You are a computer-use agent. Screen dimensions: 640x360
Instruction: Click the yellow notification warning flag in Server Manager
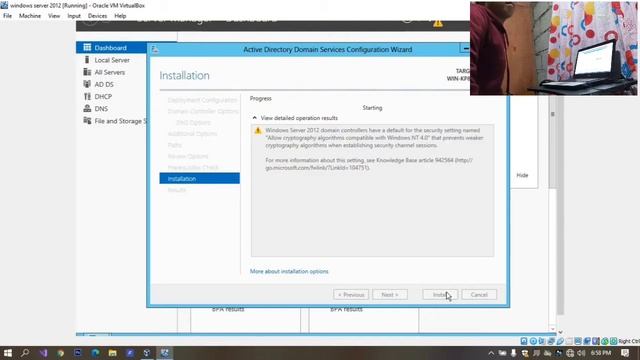pos(438,23)
